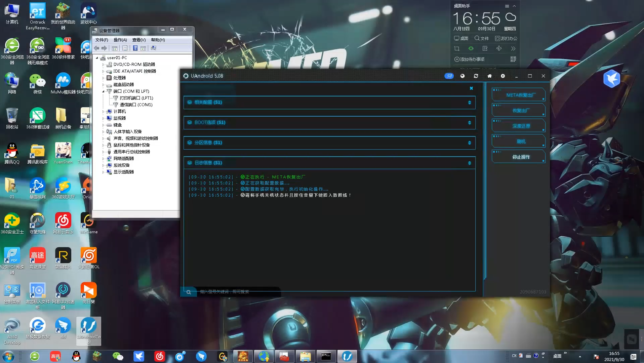Open 文件(F) menu in Device Manager
The image size is (644, 363).
click(102, 40)
